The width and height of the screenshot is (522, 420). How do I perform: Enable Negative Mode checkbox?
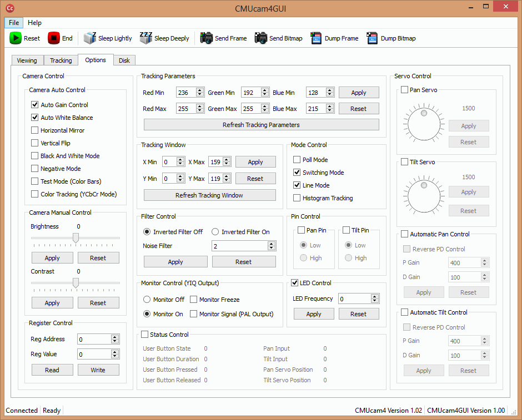(34, 169)
